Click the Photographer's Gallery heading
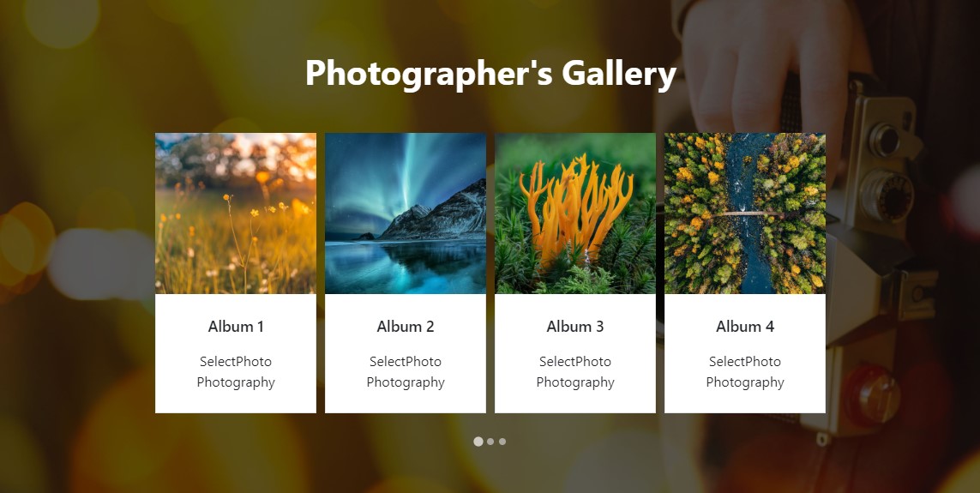Image resolution: width=980 pixels, height=493 pixels. tap(490, 73)
